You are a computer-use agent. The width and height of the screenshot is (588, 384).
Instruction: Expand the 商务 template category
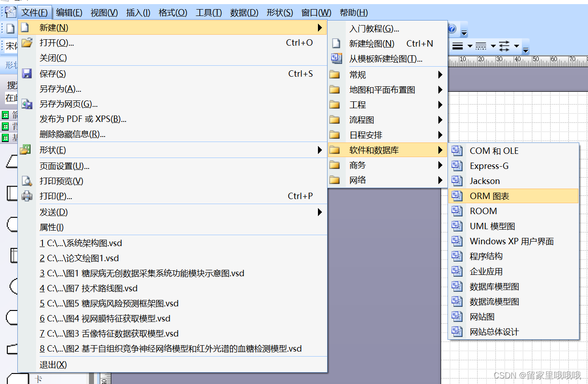pyautogui.click(x=440, y=165)
